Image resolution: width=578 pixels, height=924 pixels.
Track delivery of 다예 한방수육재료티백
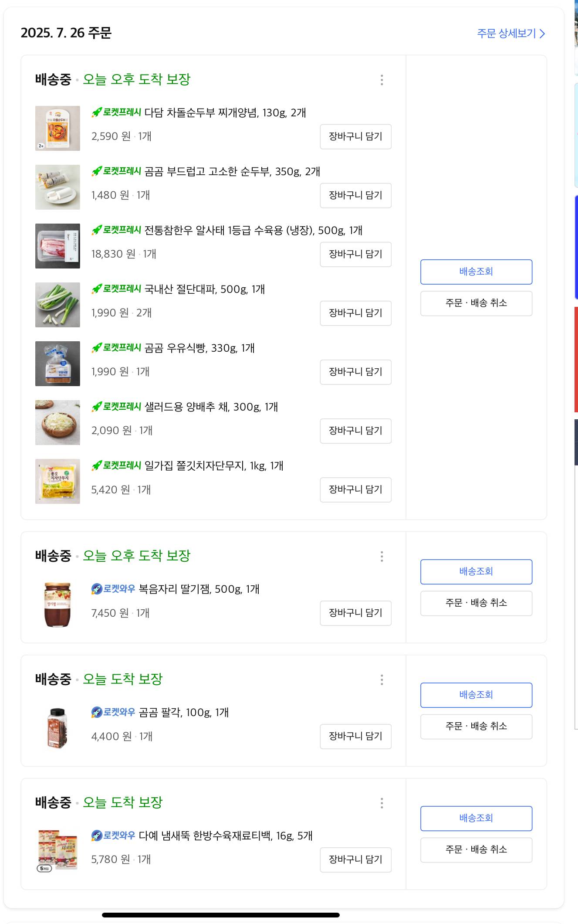(x=476, y=818)
